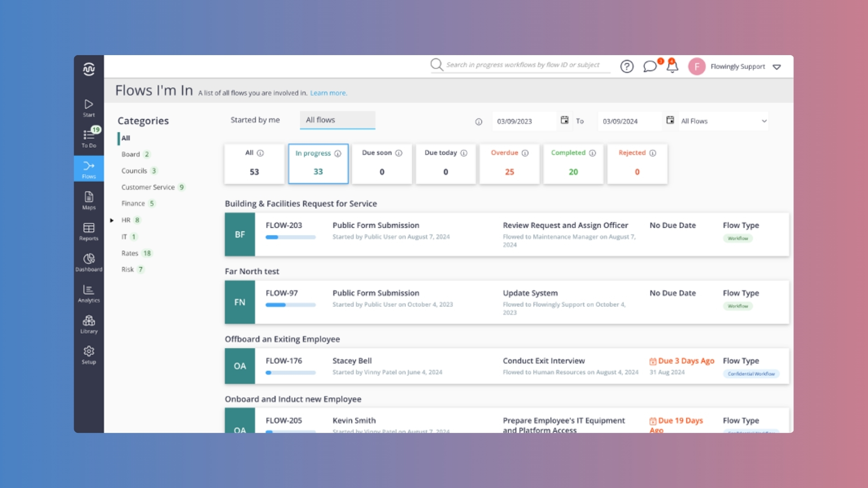868x488 pixels.
Task: Select the Flows icon in sidebar
Action: point(89,169)
